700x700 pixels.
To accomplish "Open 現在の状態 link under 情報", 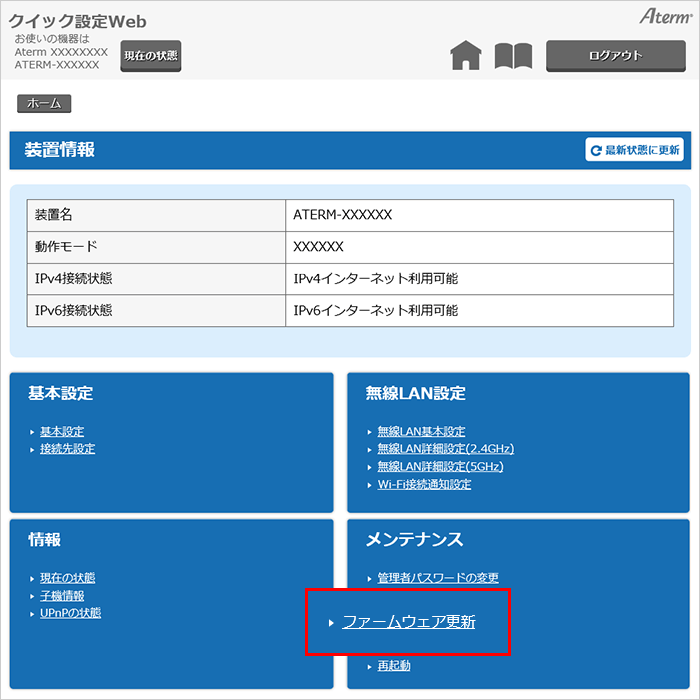I will [67, 578].
